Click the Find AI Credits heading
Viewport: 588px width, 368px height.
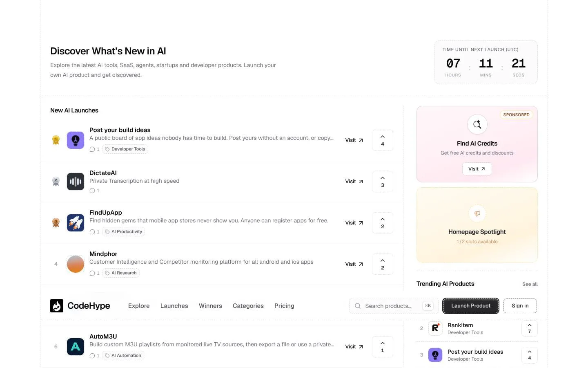[477, 144]
